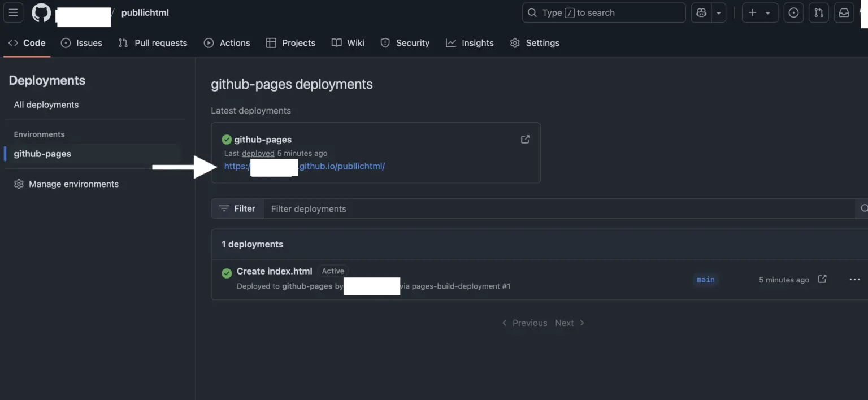
Task: Open the notifications inbox icon
Action: (844, 12)
